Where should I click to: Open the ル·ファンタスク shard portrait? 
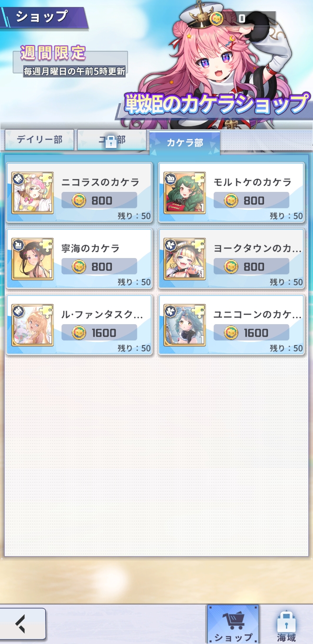[x=33, y=325]
